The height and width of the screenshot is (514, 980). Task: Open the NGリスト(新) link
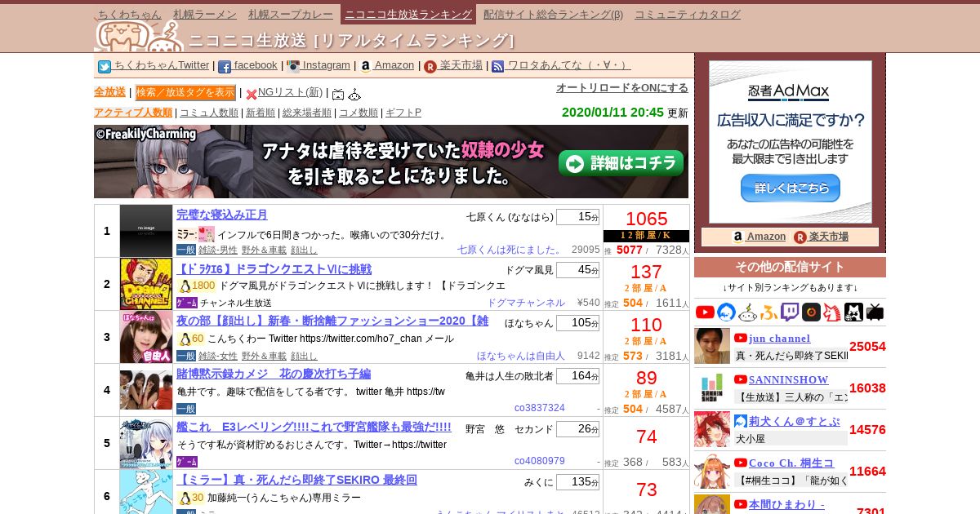pyautogui.click(x=290, y=92)
